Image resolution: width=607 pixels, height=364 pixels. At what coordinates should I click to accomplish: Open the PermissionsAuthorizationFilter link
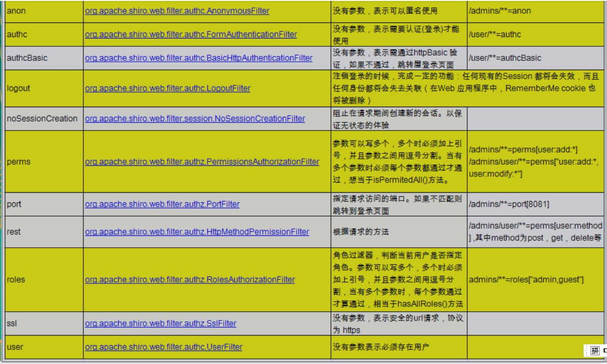pos(202,162)
